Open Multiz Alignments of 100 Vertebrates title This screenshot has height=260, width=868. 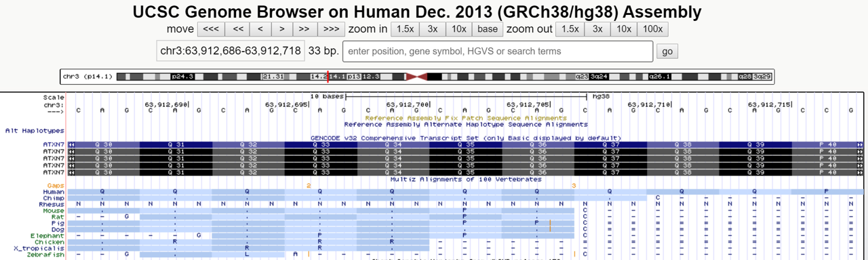click(466, 179)
